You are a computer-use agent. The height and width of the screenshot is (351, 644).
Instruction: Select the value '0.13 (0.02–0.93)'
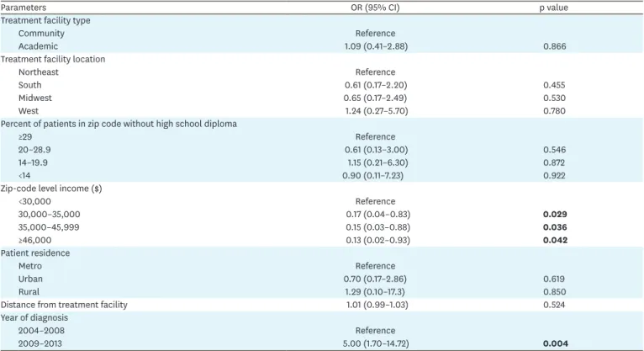377,240
